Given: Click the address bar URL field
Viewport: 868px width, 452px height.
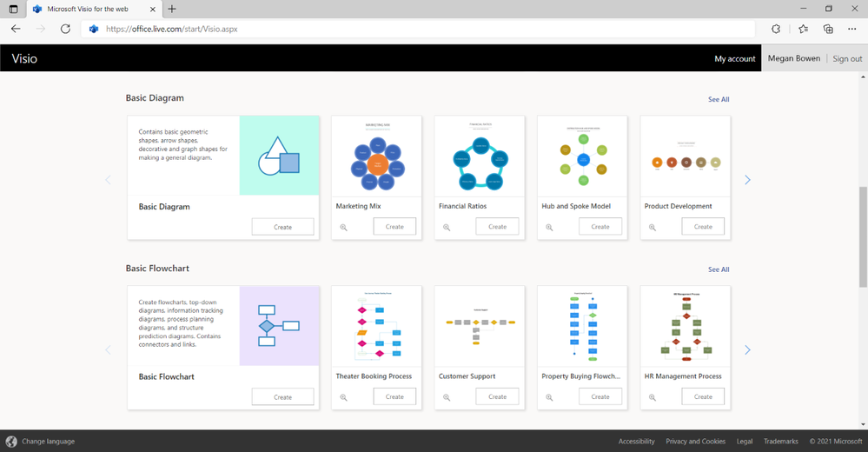Looking at the screenshot, I should (x=418, y=29).
